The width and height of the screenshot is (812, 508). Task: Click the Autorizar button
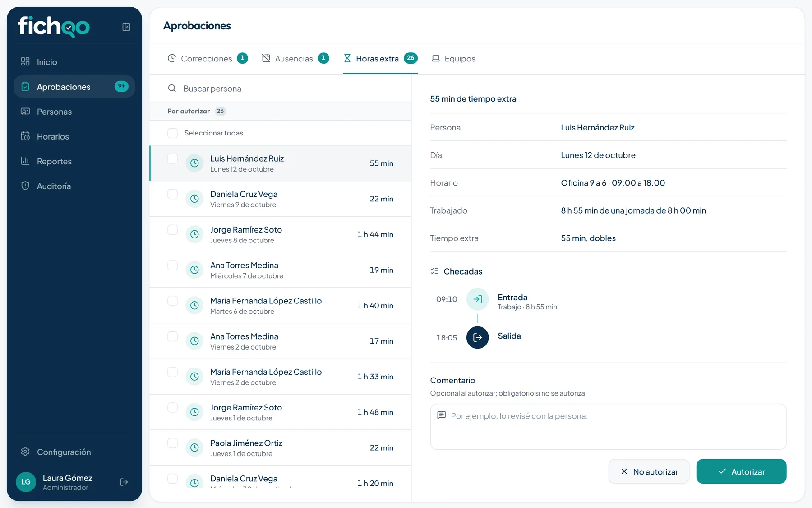point(741,471)
